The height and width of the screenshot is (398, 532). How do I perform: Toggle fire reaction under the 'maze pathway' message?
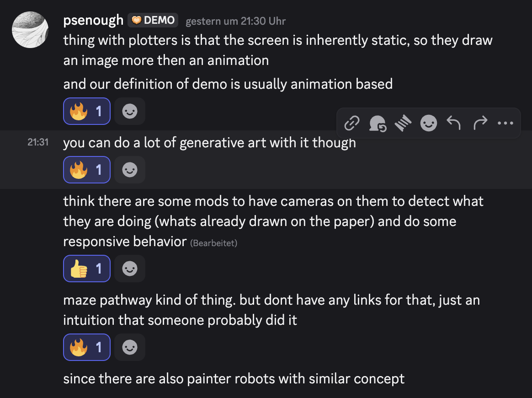[x=87, y=347]
